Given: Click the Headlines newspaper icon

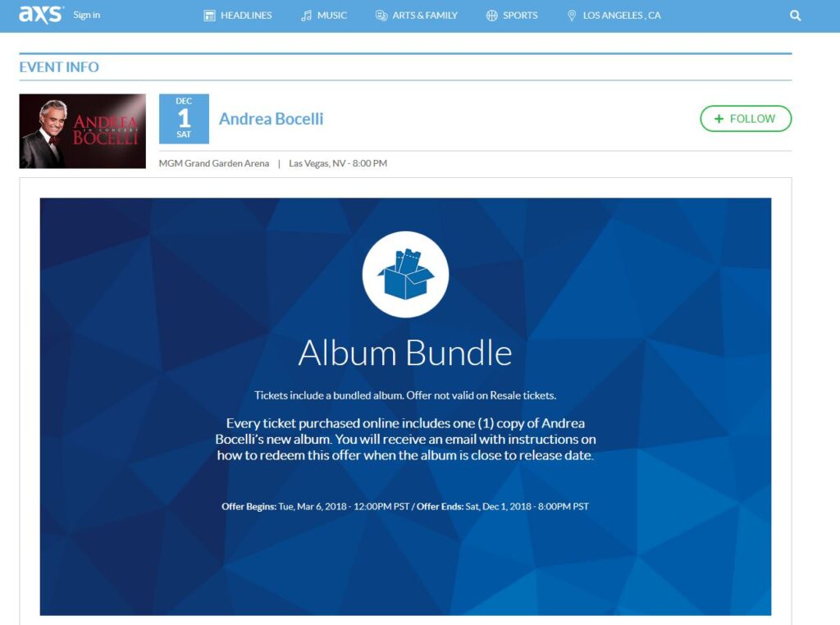Looking at the screenshot, I should coord(209,16).
